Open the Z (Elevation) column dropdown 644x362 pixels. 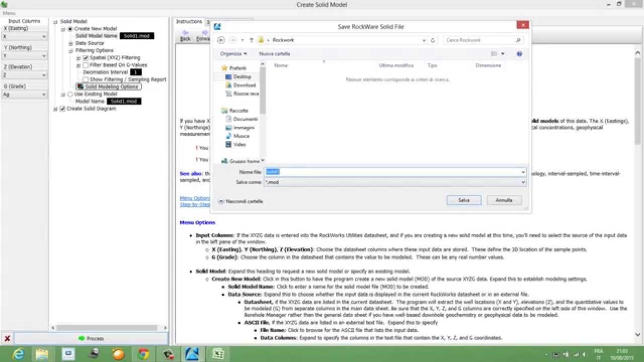click(x=24, y=75)
